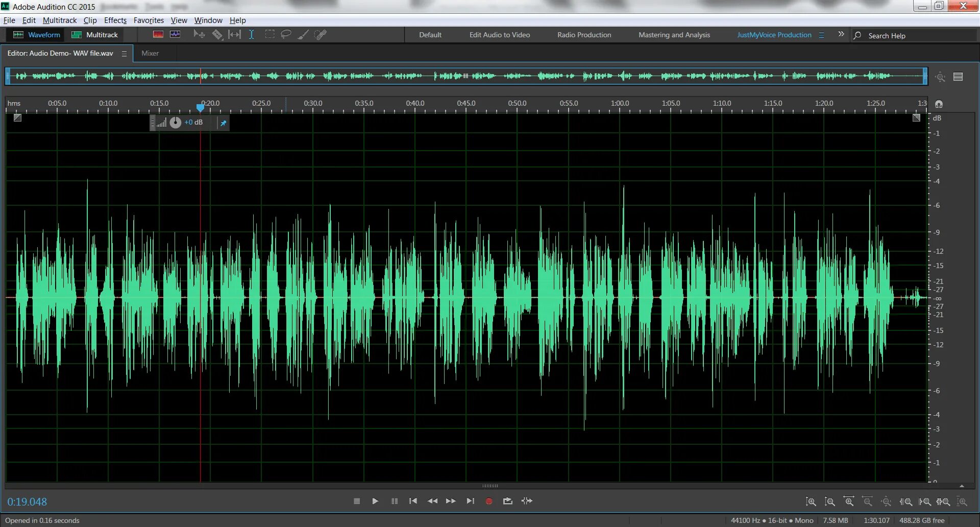The width and height of the screenshot is (980, 527).
Task: Click the fade out handle
Action: [916, 118]
